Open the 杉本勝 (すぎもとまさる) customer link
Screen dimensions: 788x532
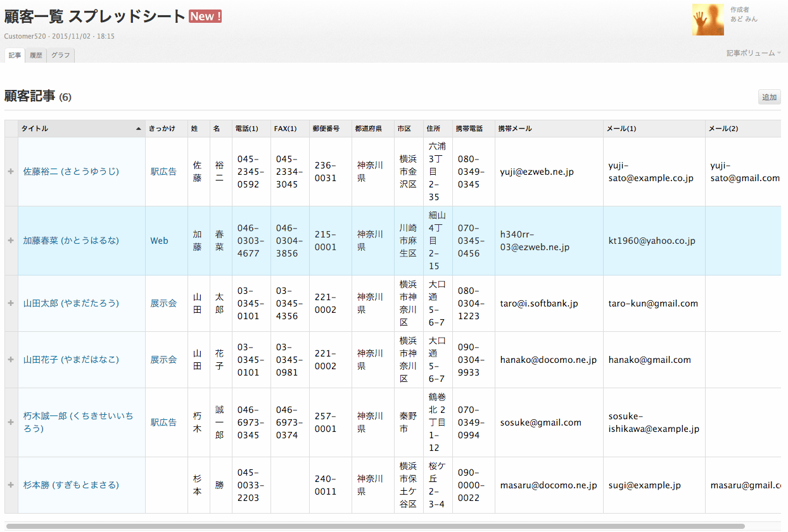point(71,485)
